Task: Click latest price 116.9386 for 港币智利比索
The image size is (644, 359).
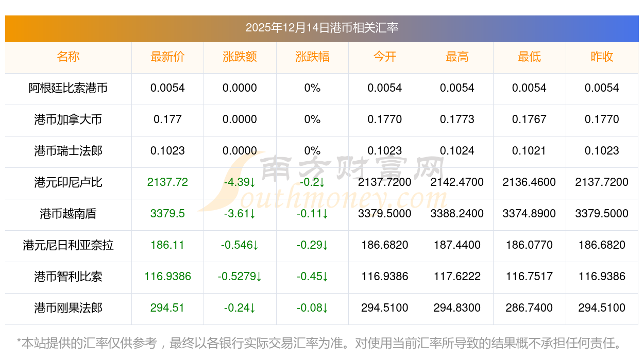Action: (167, 277)
